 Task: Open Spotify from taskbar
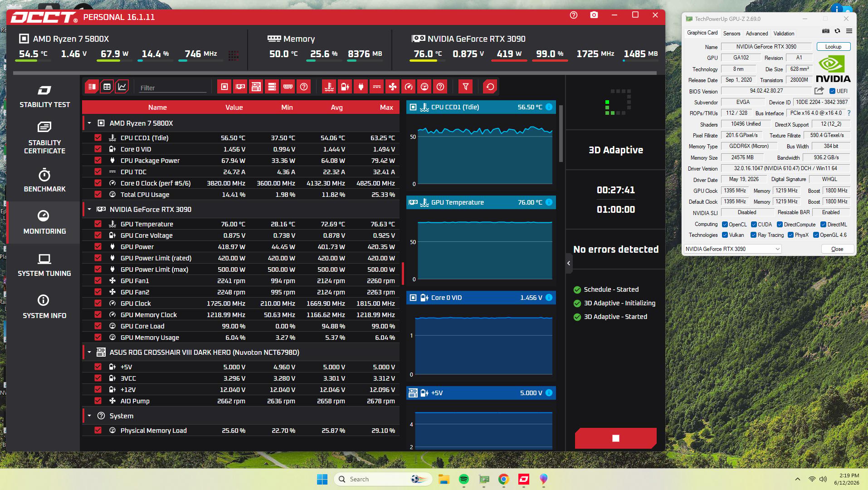coord(463,479)
